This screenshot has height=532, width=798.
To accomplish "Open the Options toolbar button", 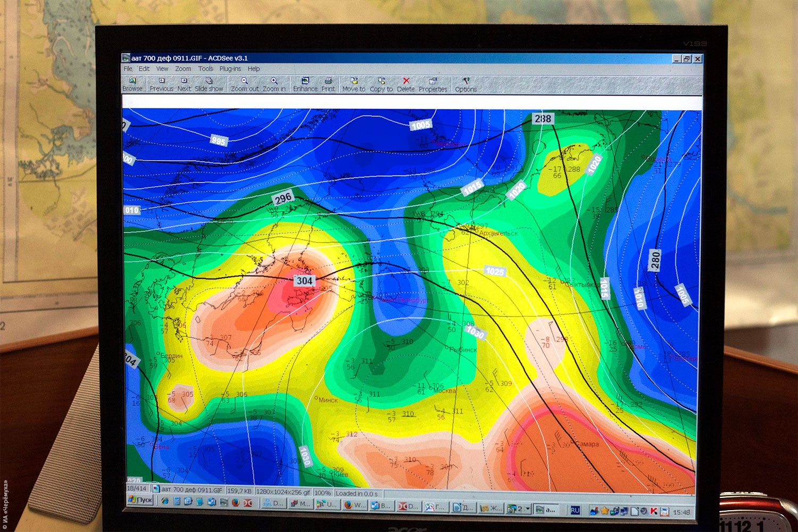I will (465, 85).
